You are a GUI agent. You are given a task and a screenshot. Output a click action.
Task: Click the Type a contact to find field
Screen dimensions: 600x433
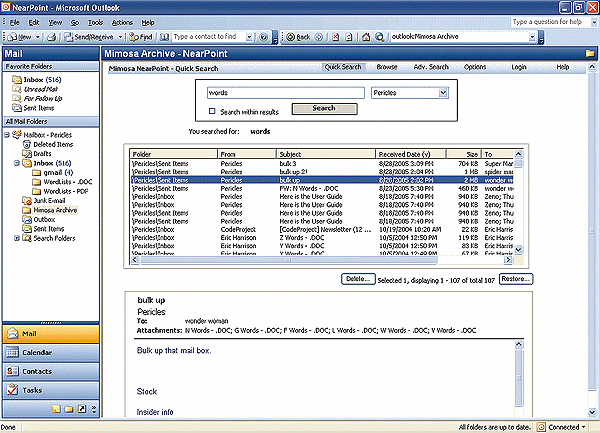(209, 37)
